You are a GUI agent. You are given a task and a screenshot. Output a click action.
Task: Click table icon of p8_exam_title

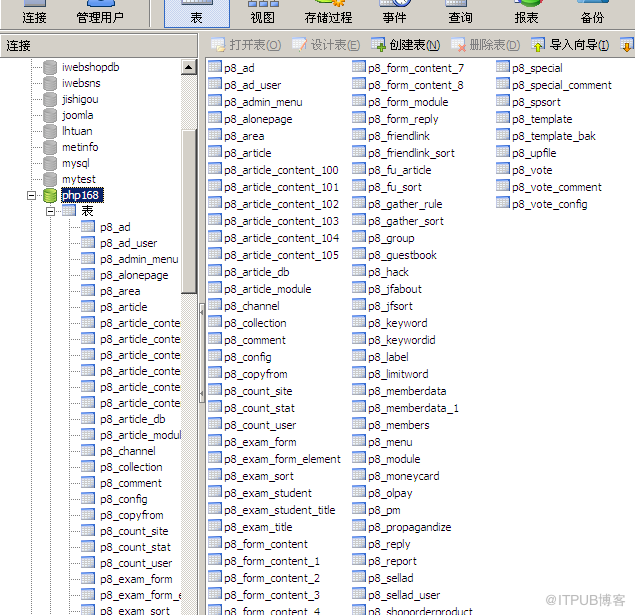tap(215, 526)
